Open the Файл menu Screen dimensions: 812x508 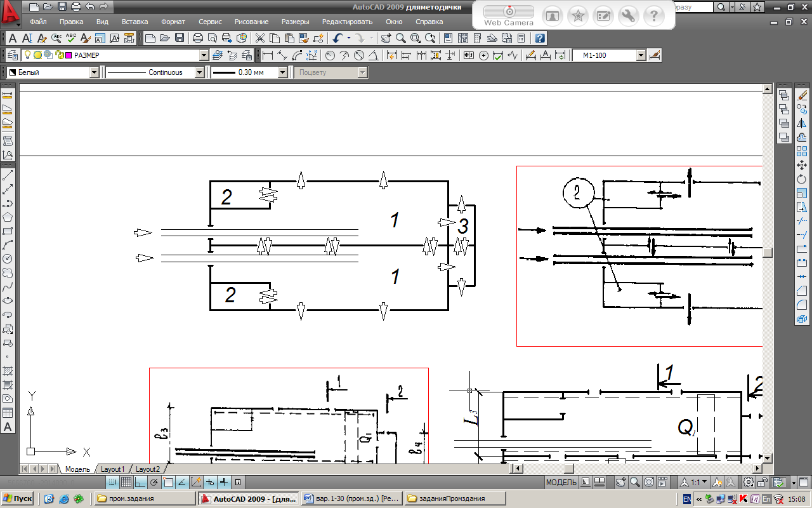38,22
